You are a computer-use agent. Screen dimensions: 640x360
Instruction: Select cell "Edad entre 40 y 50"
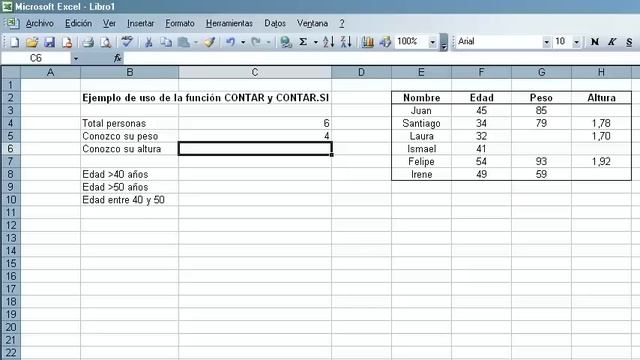tap(129, 200)
